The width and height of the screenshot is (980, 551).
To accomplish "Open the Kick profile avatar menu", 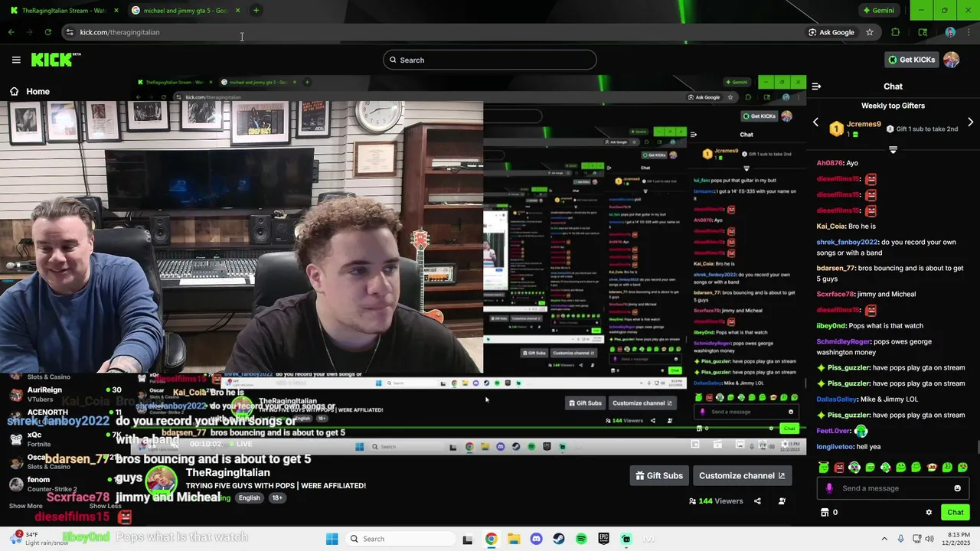I will 951,60.
